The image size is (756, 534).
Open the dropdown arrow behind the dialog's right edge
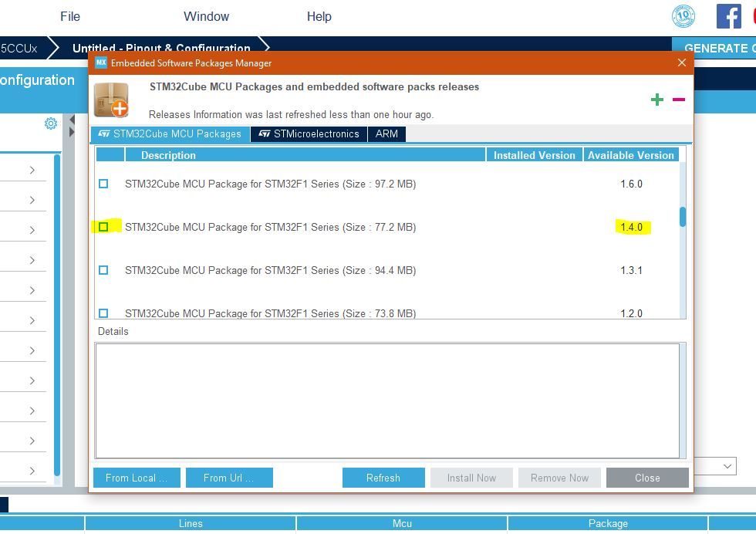point(727,466)
